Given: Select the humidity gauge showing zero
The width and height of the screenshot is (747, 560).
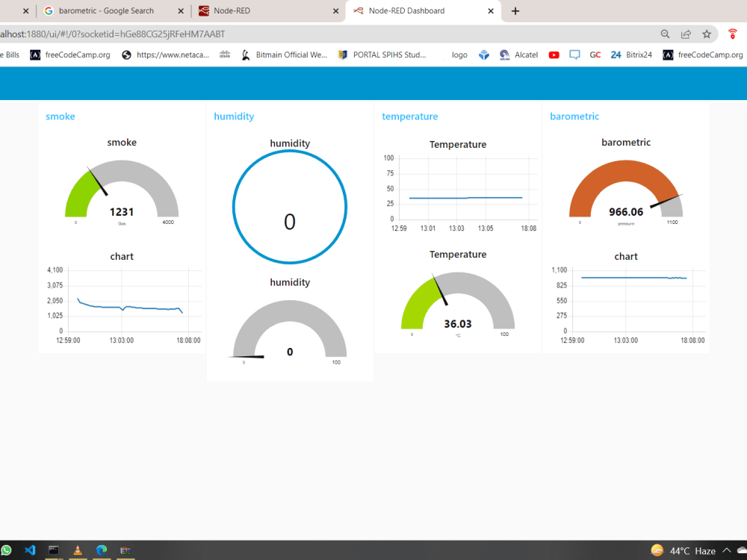Looking at the screenshot, I should coord(290,329).
